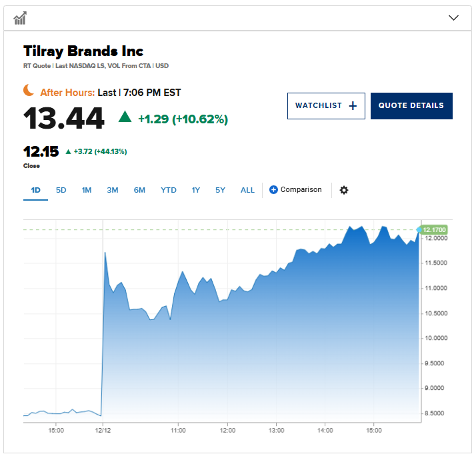The image size is (476, 456).
Task: Select the 1M chart range
Action: pyautogui.click(x=87, y=190)
